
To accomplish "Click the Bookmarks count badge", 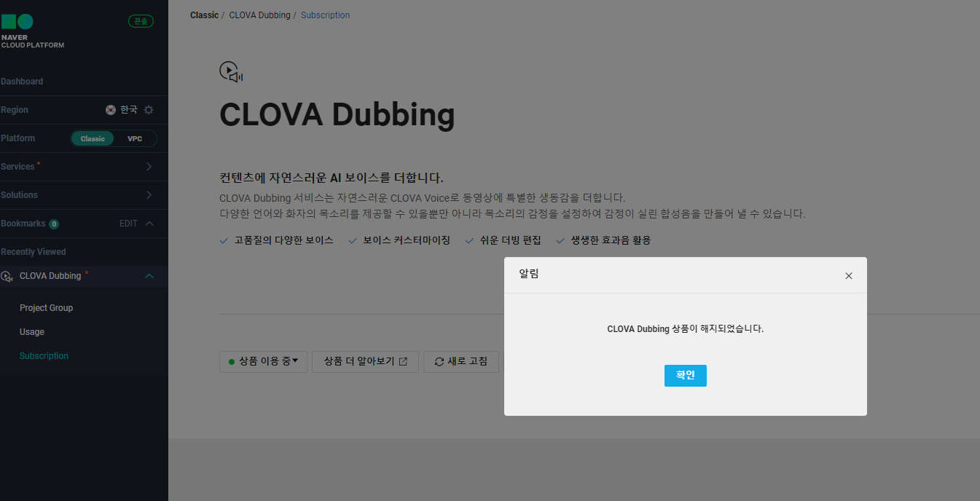I will [x=54, y=224].
